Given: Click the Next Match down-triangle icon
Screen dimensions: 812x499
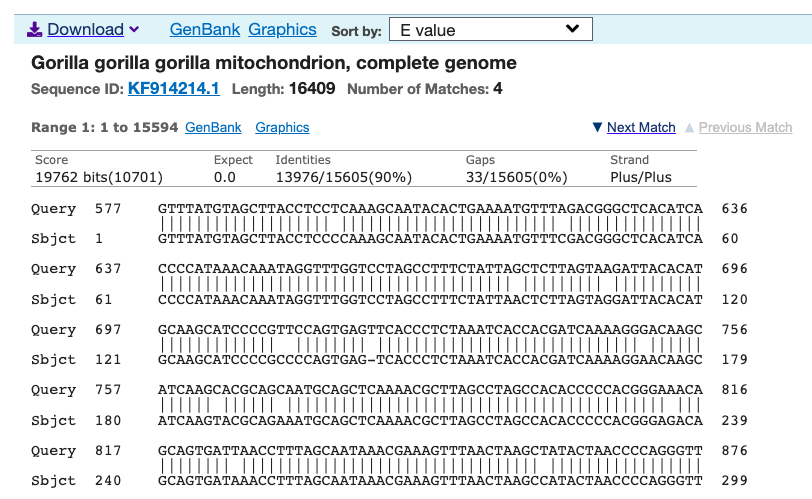Looking at the screenshot, I should click(597, 128).
